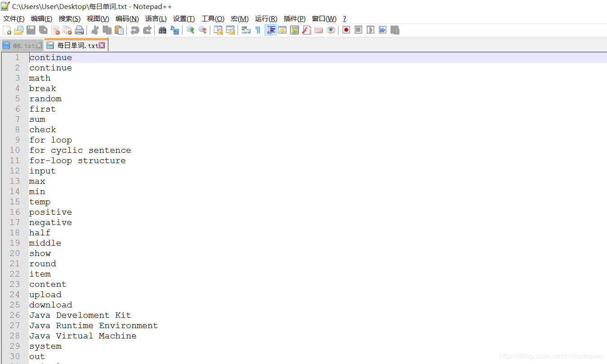The width and height of the screenshot is (607, 364).
Task: Click the word 'math' on line 3
Action: point(40,78)
